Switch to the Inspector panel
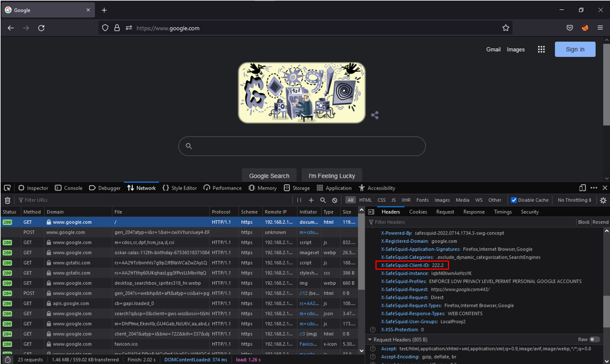This screenshot has width=610, height=364. tap(33, 188)
